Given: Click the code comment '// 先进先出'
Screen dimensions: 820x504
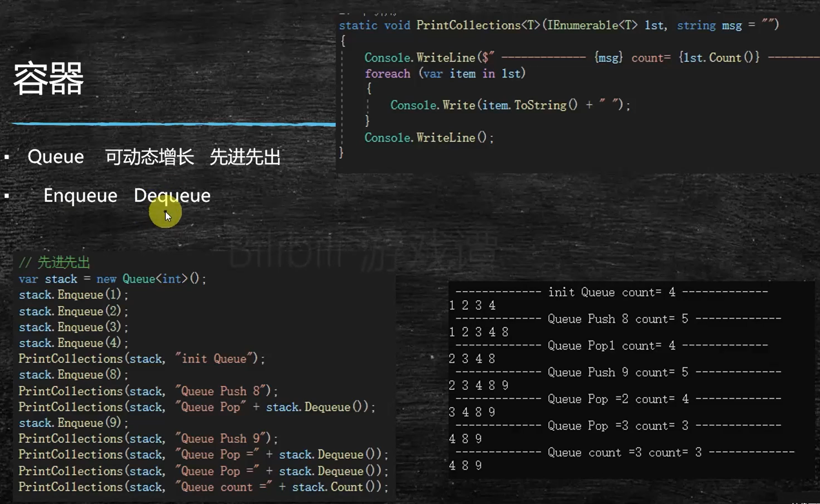Looking at the screenshot, I should click(x=54, y=262).
